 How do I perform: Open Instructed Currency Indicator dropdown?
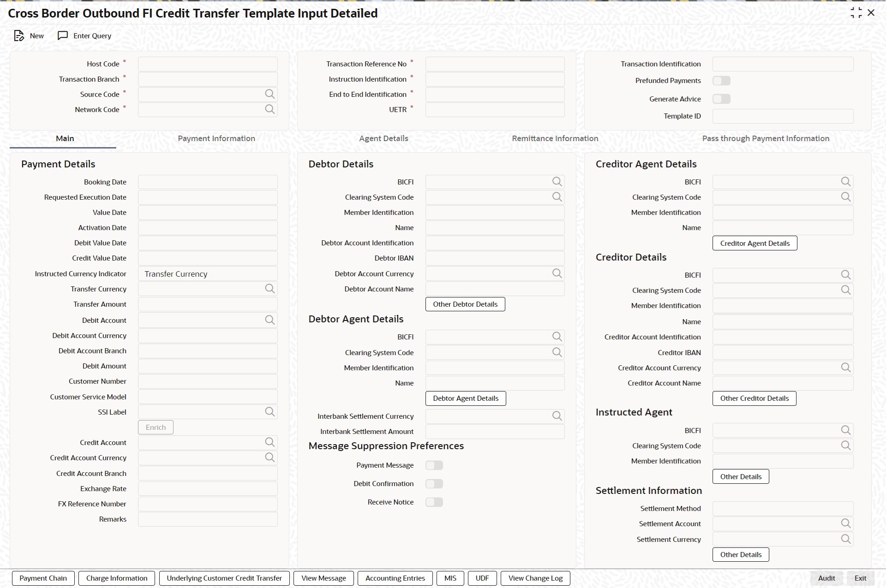point(208,274)
